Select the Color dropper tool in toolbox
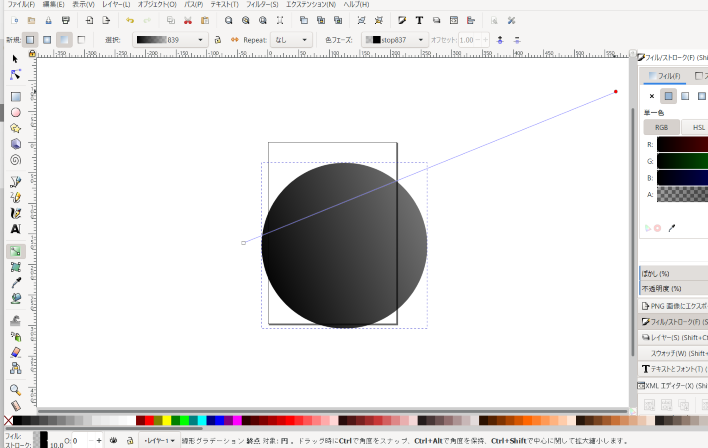This screenshot has height=448, width=708. point(15,283)
